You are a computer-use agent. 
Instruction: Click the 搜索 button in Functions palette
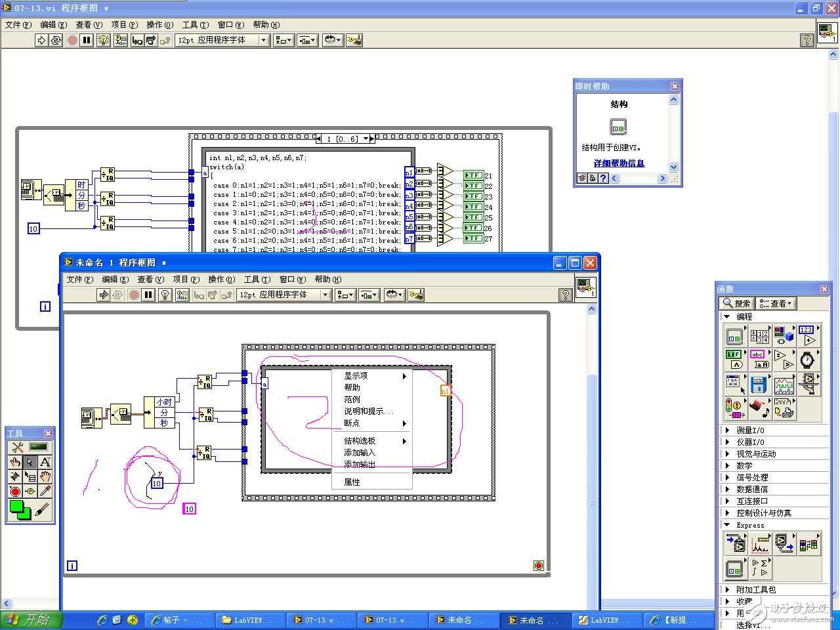pos(736,303)
